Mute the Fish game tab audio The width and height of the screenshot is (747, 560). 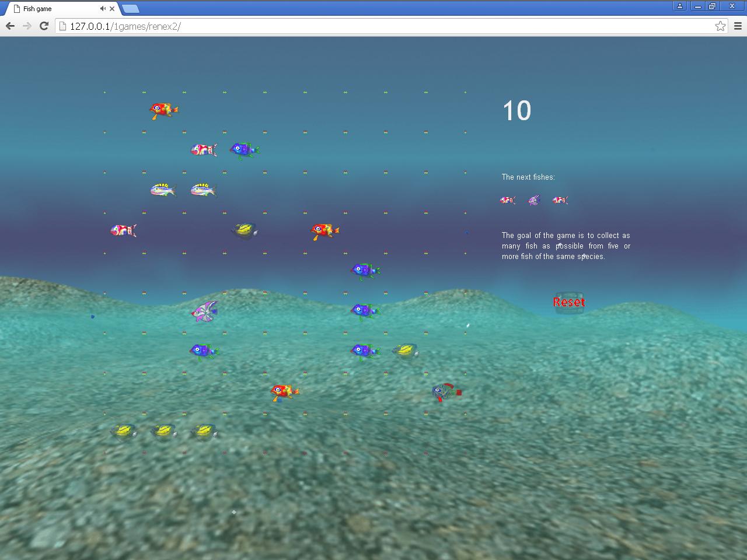(x=103, y=8)
